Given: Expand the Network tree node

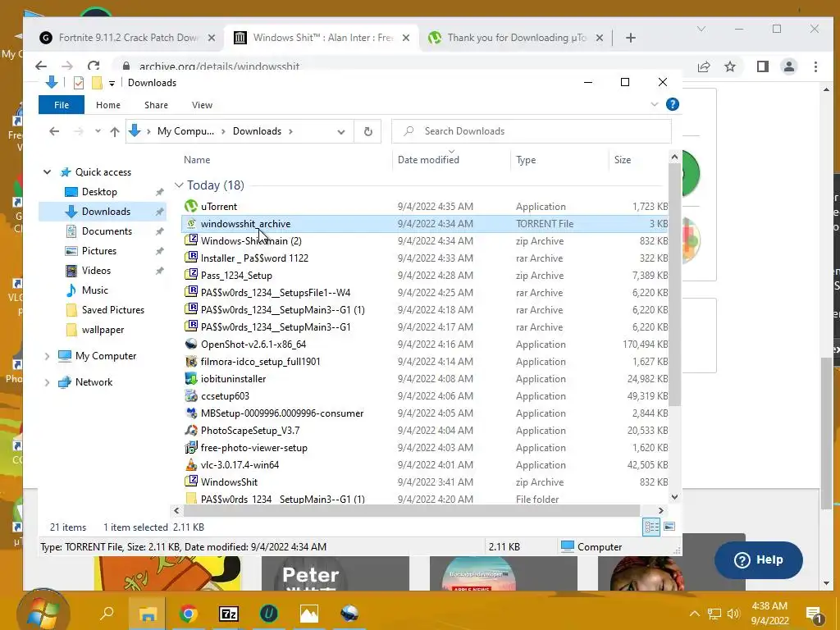Looking at the screenshot, I should point(47,382).
